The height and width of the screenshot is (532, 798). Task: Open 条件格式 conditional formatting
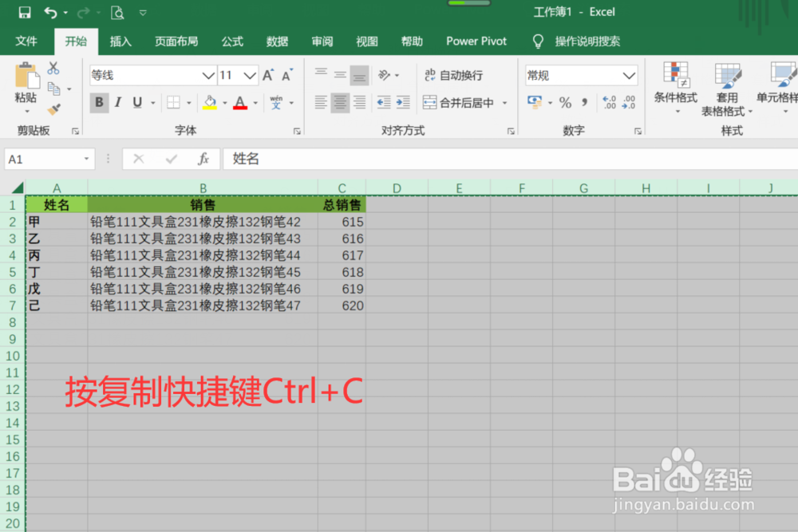click(675, 88)
